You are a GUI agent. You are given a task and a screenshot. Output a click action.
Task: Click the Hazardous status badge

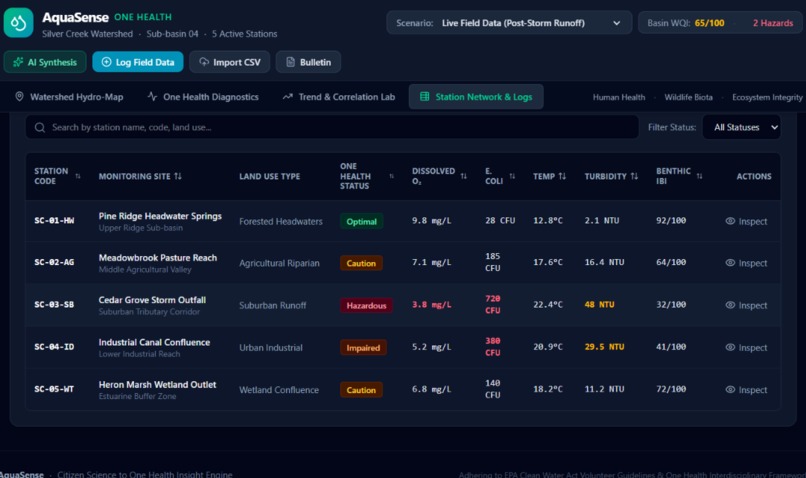point(366,305)
